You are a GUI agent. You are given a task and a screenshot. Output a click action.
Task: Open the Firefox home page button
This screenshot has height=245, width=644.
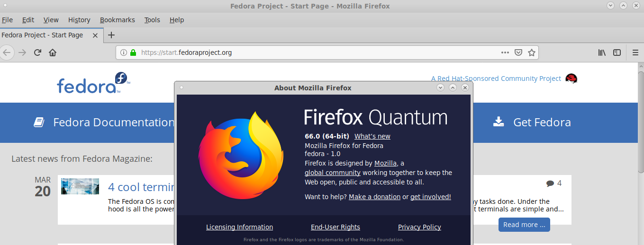53,52
